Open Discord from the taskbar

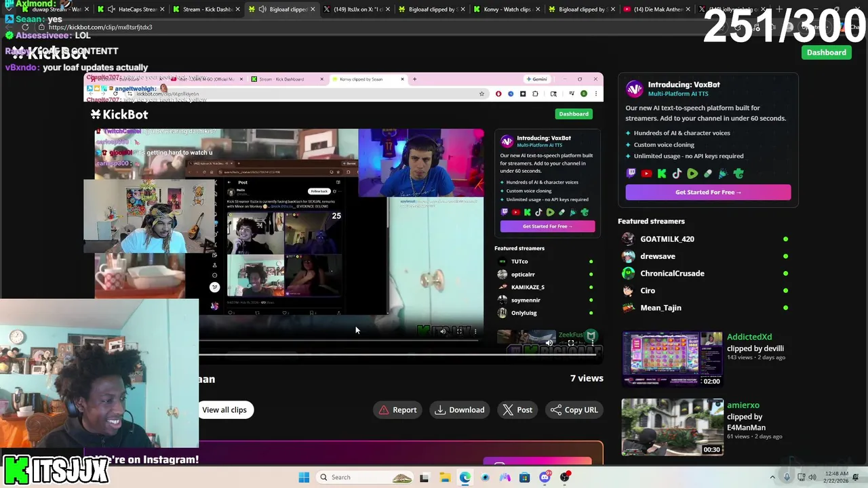pos(545,477)
